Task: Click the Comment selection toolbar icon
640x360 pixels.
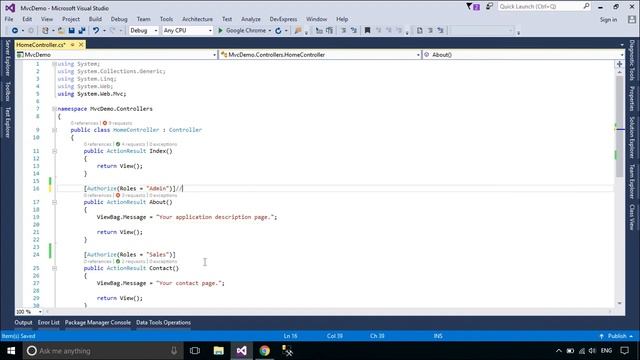Action: [x=343, y=31]
